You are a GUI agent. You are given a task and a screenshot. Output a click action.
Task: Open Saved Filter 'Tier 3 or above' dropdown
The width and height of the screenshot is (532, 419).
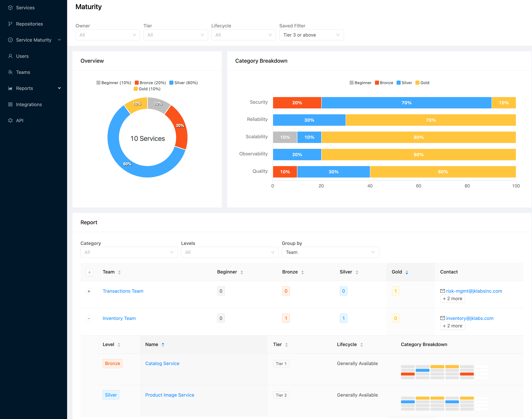[311, 35]
